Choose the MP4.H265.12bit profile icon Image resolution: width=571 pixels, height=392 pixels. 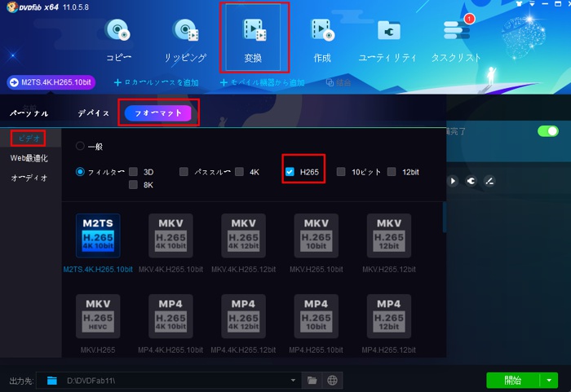pyautogui.click(x=389, y=316)
